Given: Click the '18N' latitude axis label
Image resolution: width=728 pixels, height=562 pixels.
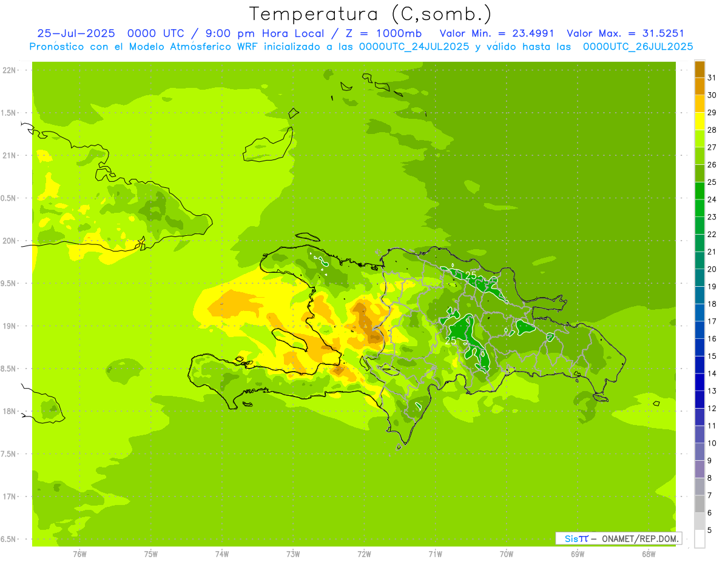Looking at the screenshot, I should coord(8,412).
